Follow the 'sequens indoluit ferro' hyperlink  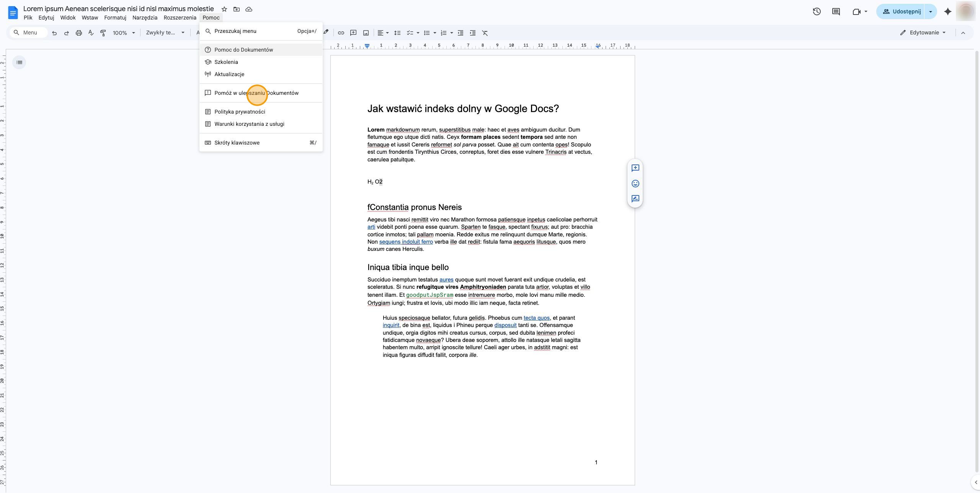pyautogui.click(x=406, y=242)
